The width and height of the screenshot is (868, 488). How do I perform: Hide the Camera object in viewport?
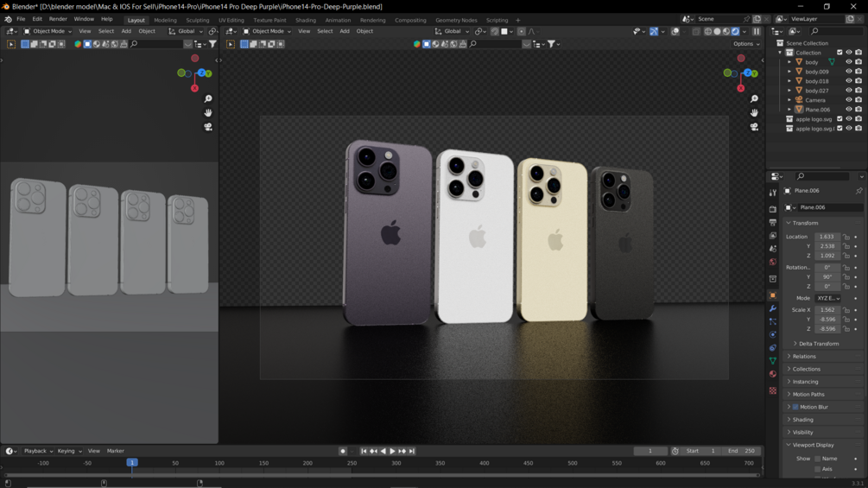[x=849, y=99]
